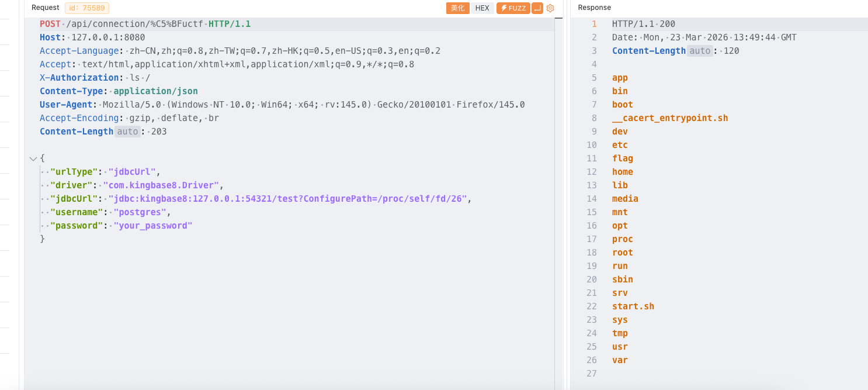Viewport: 868px width, 390px height.
Task: Click the tmp entry in response
Action: click(x=620, y=333)
